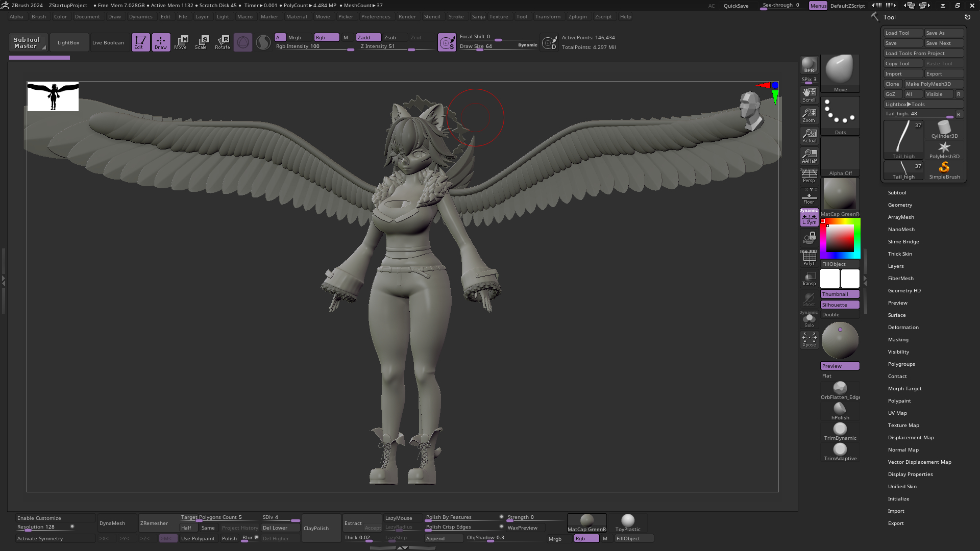Open the Xpose icon
980x551 pixels.
pyautogui.click(x=809, y=340)
